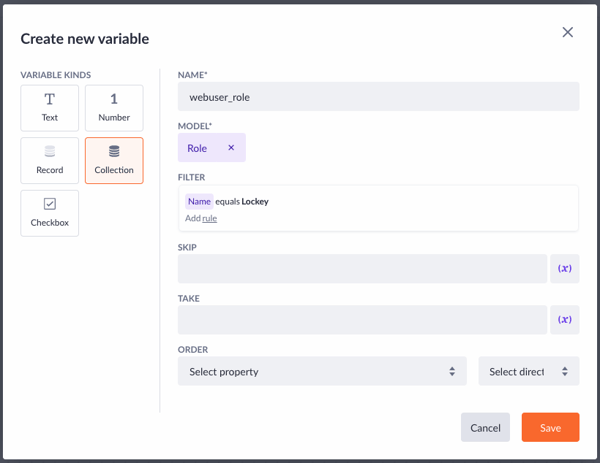Select the Number variable kind
Image resolution: width=600 pixels, height=463 pixels.
(114, 108)
